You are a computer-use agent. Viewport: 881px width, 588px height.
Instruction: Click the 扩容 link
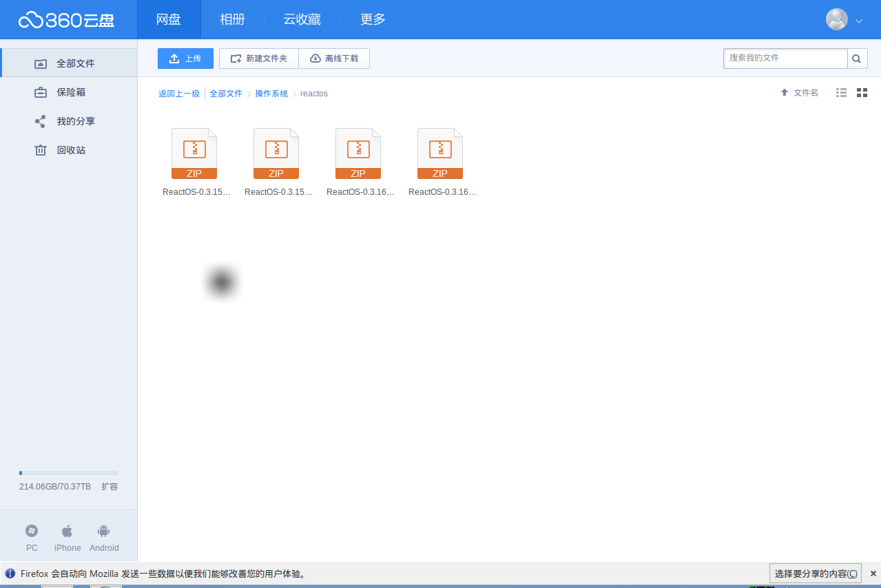(110, 487)
